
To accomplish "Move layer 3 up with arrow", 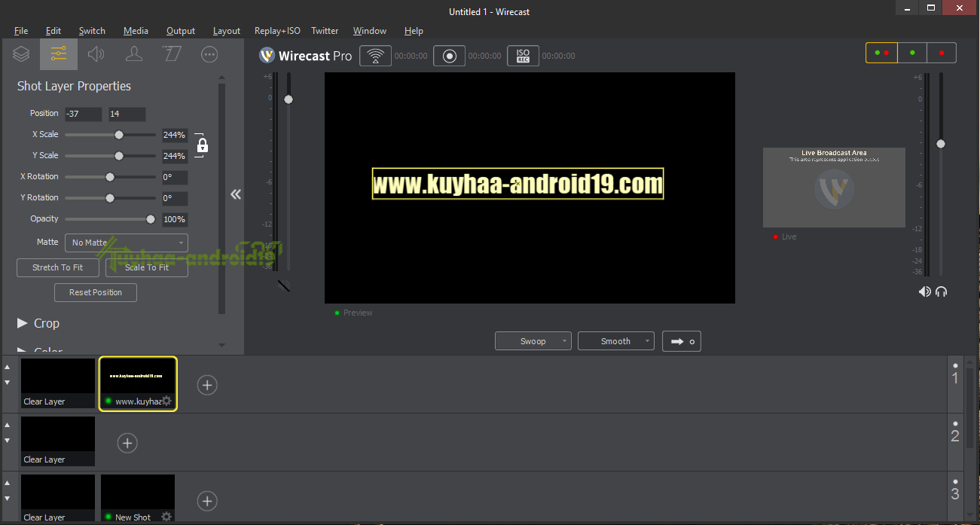I will (8, 483).
